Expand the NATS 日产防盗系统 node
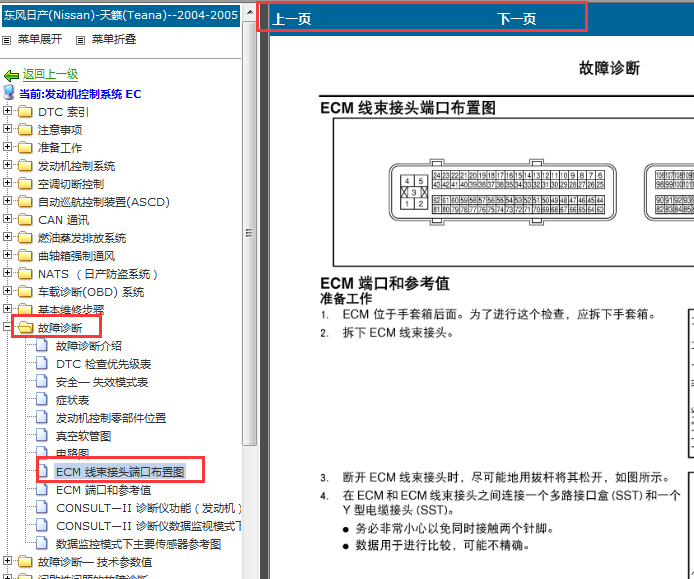The width and height of the screenshot is (694, 579). point(7,273)
